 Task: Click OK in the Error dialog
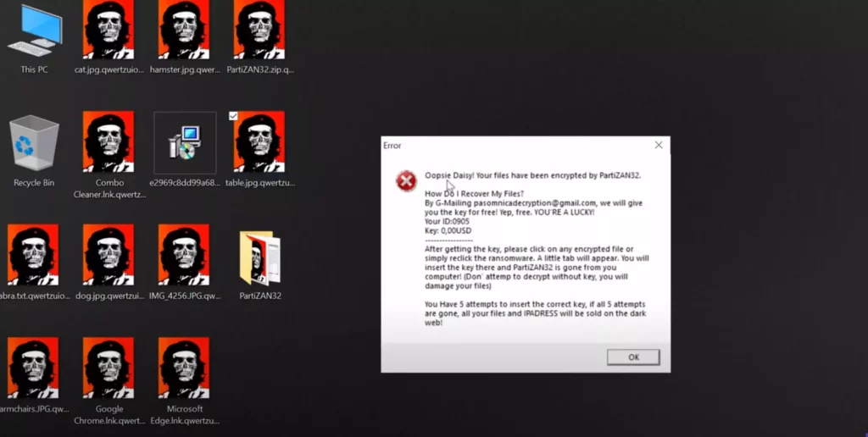pyautogui.click(x=633, y=357)
